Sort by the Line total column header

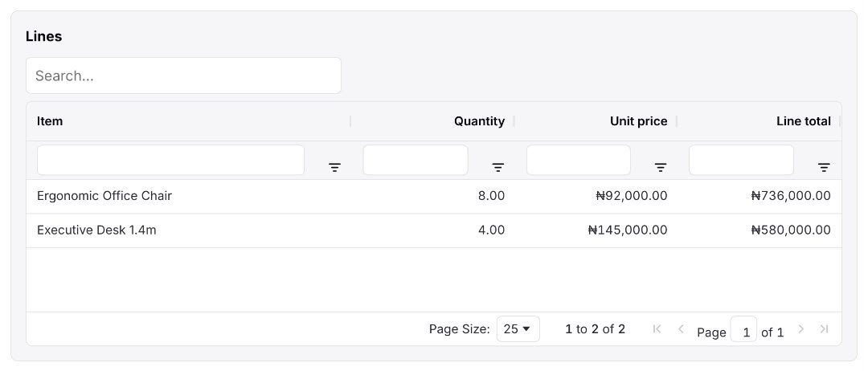(804, 121)
